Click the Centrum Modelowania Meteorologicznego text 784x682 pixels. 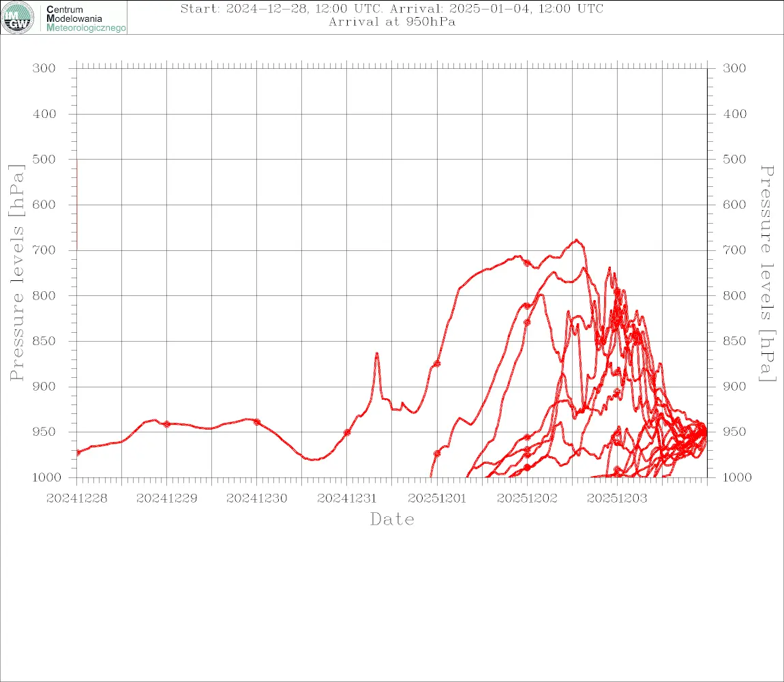[x=85, y=18]
